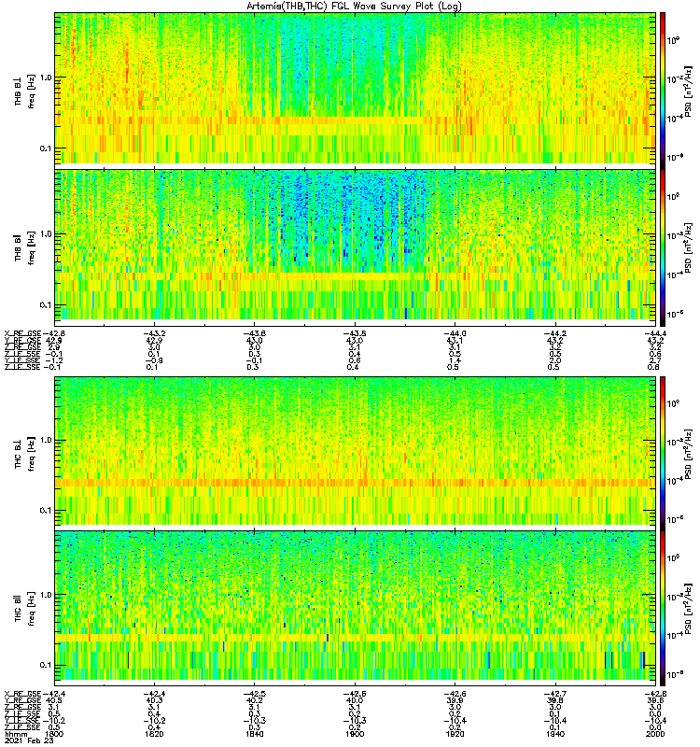Click the THC Y_RE_GSE value '40.5'
This screenshot has width=700, height=747.
53,700
